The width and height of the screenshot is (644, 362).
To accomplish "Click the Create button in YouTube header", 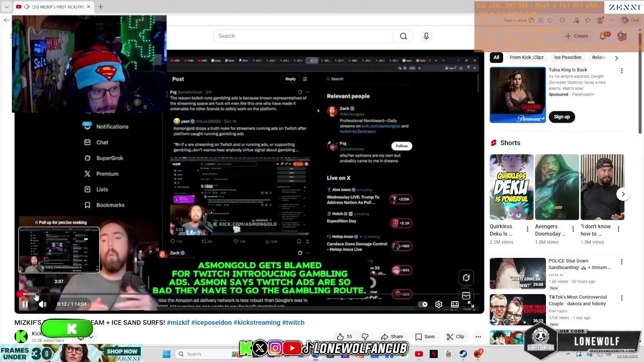I will click(576, 36).
